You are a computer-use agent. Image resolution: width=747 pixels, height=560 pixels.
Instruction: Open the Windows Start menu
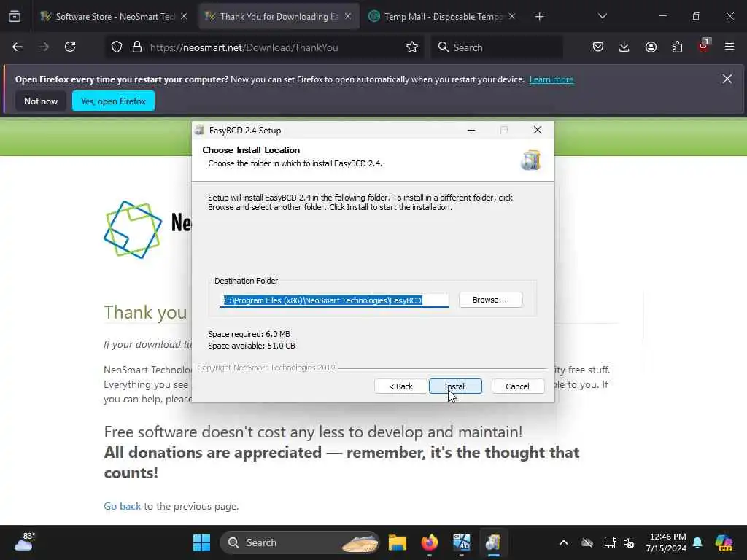point(201,542)
